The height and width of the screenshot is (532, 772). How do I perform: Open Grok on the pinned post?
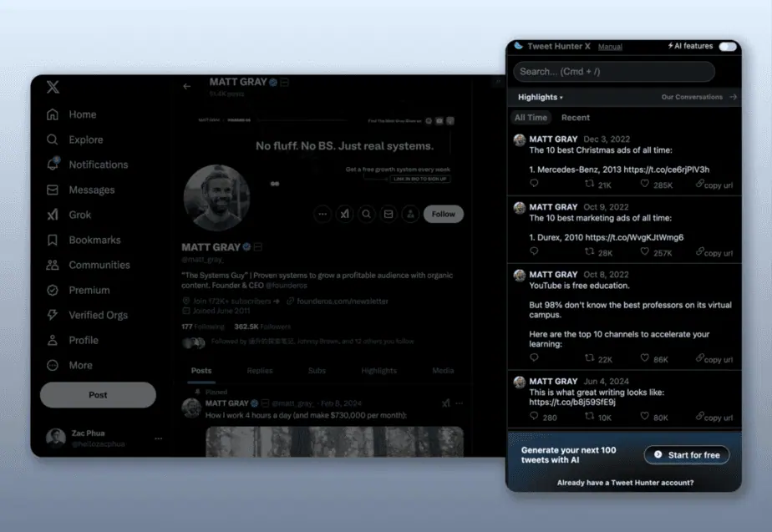tap(445, 403)
